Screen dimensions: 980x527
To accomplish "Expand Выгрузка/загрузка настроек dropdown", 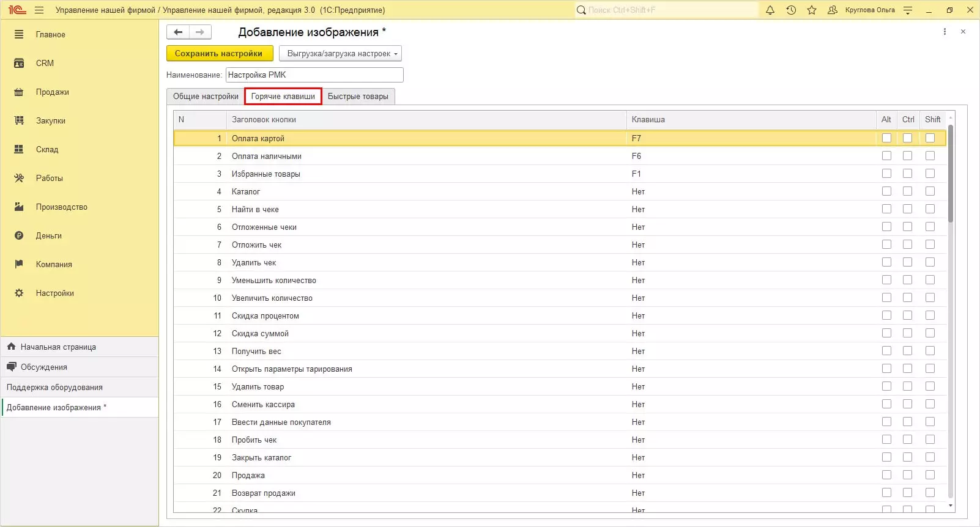I will coord(340,54).
